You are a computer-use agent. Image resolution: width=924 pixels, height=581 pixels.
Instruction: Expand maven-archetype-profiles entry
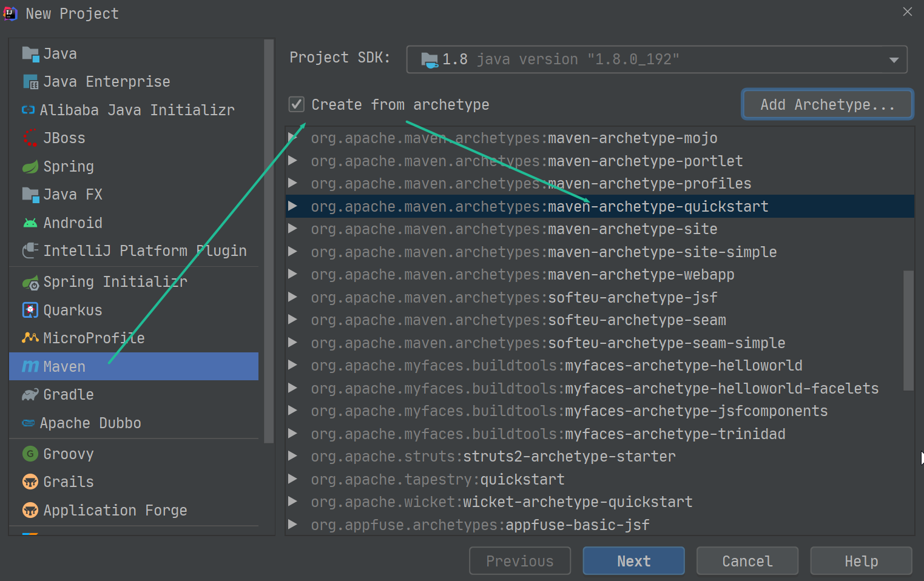[292, 183]
